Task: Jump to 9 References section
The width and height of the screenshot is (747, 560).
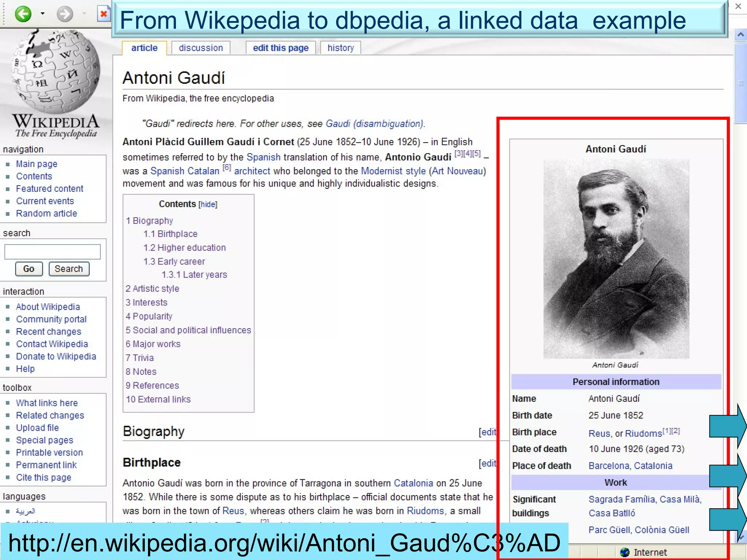Action: (152, 385)
